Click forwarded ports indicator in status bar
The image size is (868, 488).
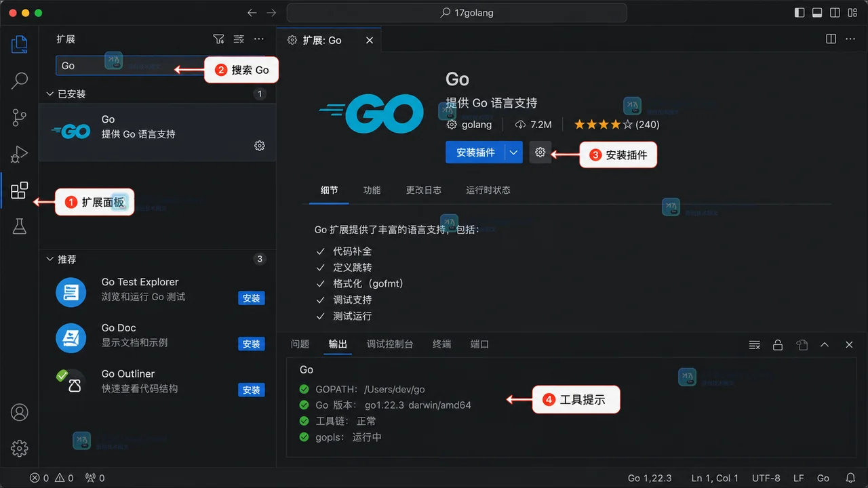[x=95, y=478]
